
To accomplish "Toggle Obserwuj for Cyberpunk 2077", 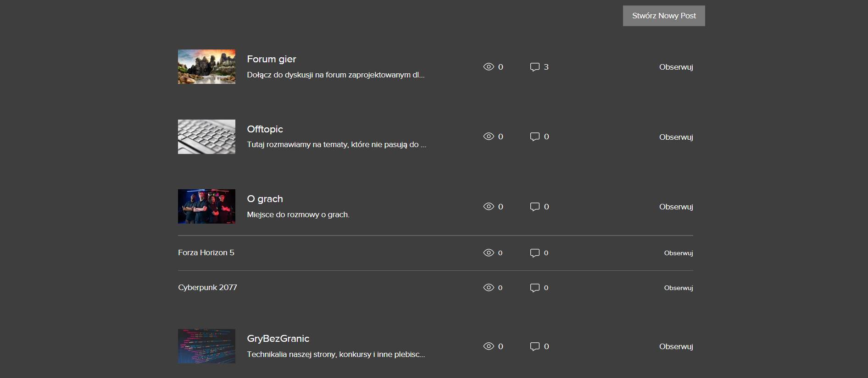I will [x=679, y=288].
